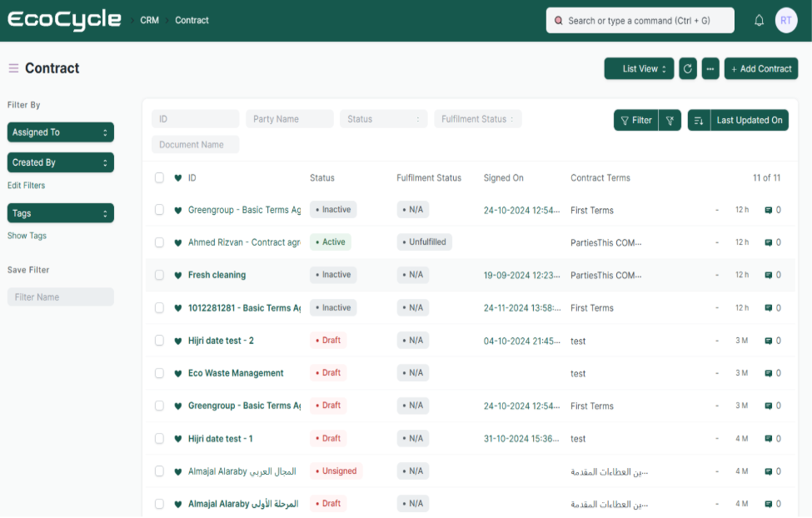
Task: Open the Created By dropdown
Action: point(60,163)
